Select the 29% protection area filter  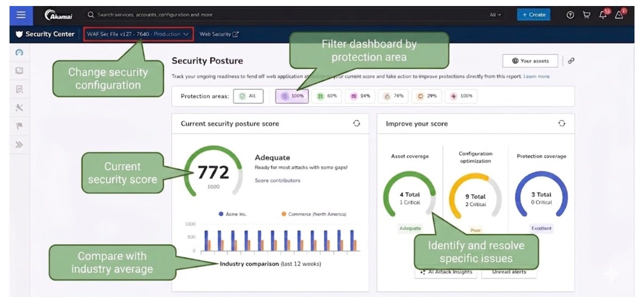(427, 96)
